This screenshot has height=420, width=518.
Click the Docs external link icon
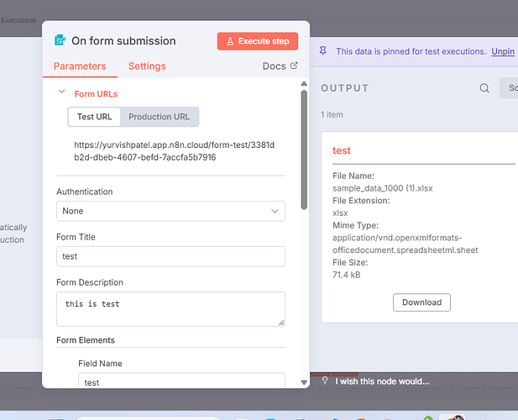(x=294, y=66)
